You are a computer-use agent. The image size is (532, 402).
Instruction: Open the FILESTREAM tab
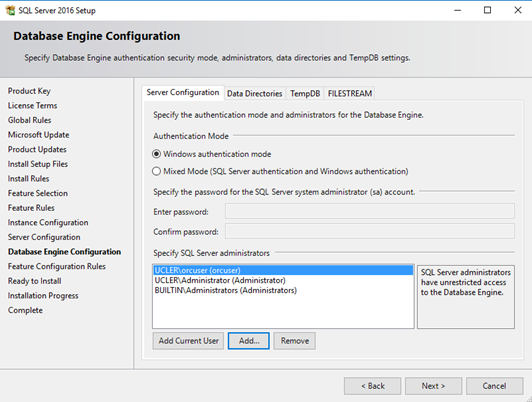350,94
